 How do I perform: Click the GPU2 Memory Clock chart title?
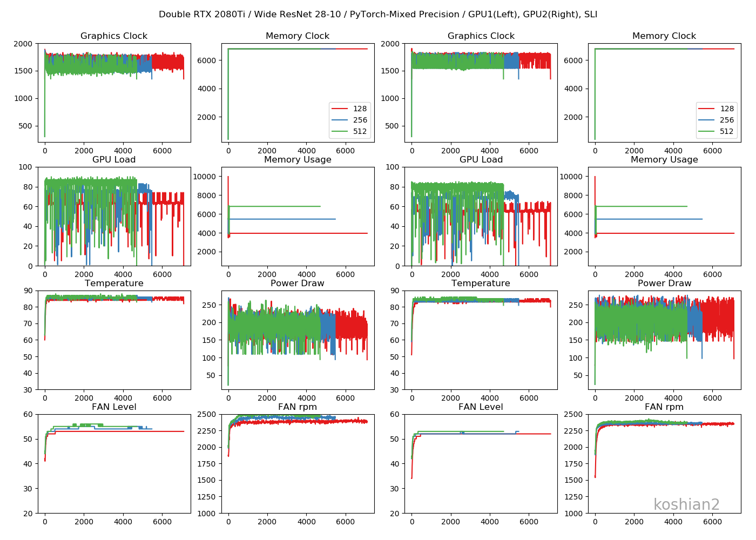pyautogui.click(x=664, y=36)
